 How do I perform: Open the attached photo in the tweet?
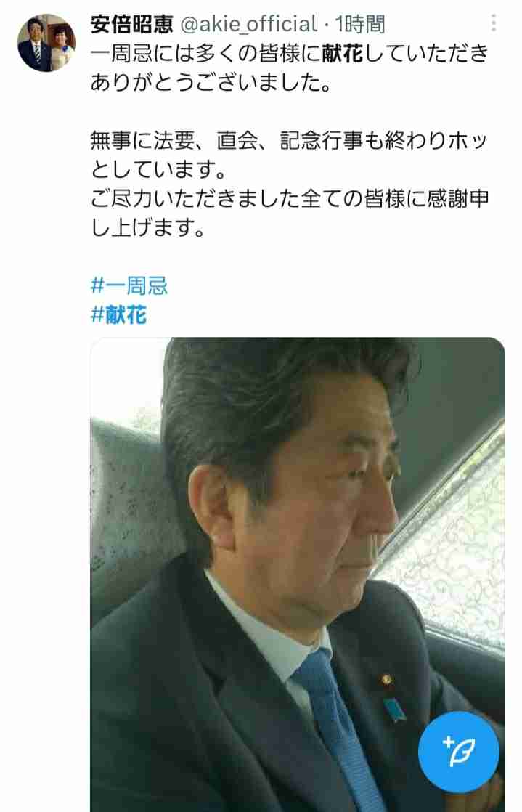click(298, 575)
